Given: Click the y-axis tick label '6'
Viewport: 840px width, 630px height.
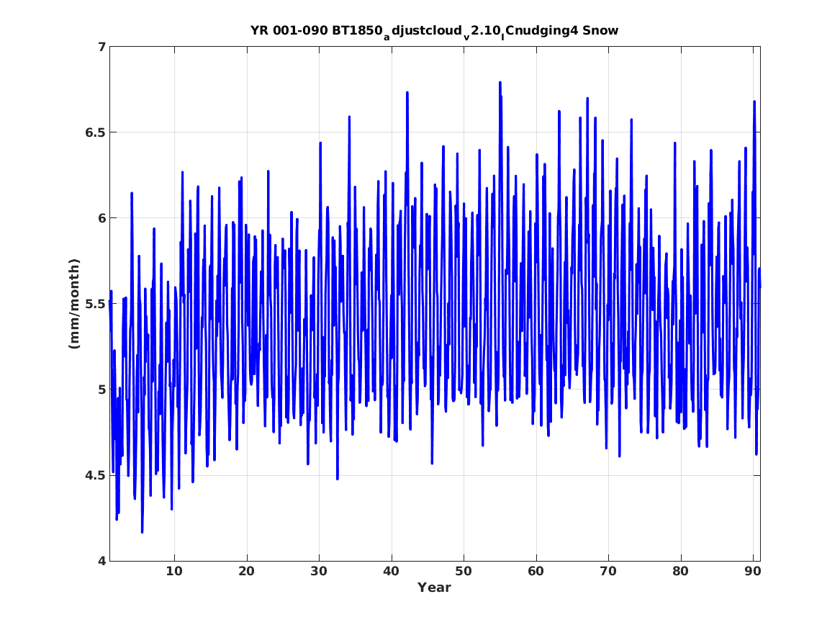Looking at the screenshot, I should click(x=101, y=219).
